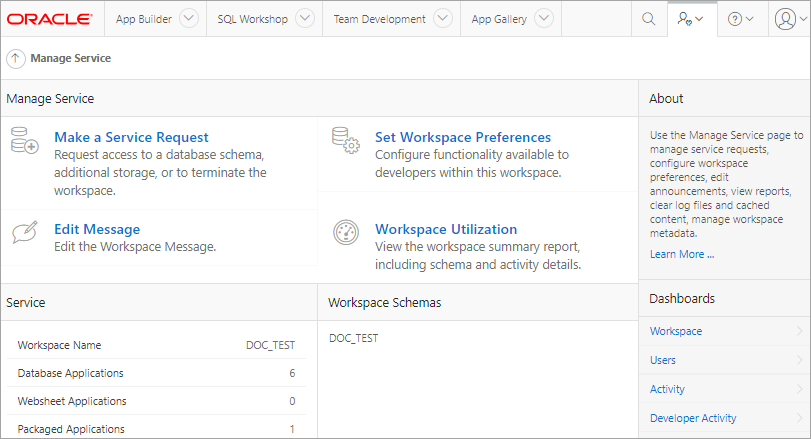Click the Learn More link
The width and height of the screenshot is (811, 439).
tap(682, 254)
